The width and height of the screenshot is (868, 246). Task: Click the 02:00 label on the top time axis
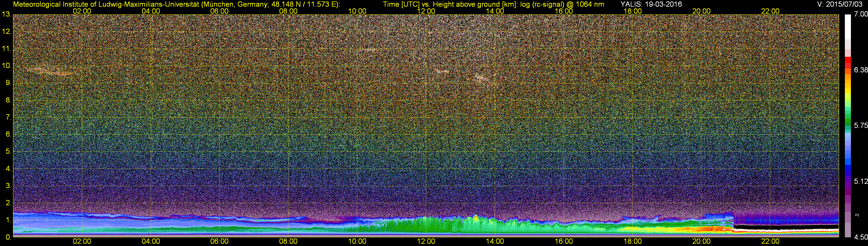[82, 11]
